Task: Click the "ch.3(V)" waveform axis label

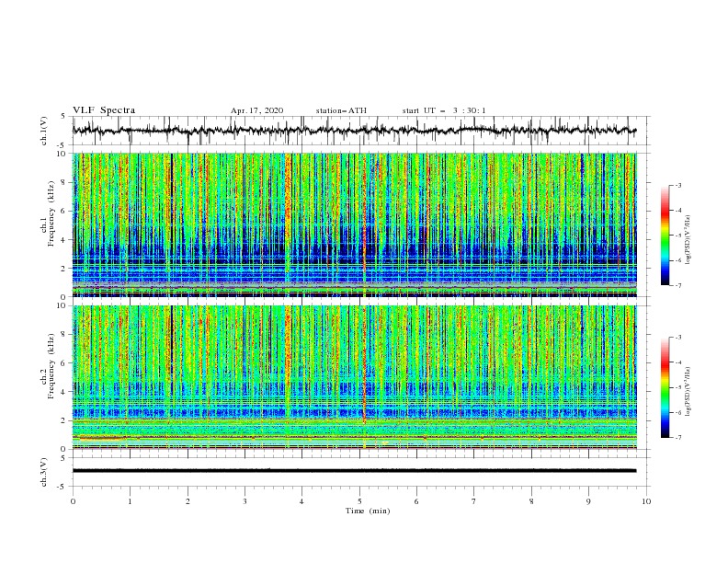Action: pyautogui.click(x=44, y=472)
